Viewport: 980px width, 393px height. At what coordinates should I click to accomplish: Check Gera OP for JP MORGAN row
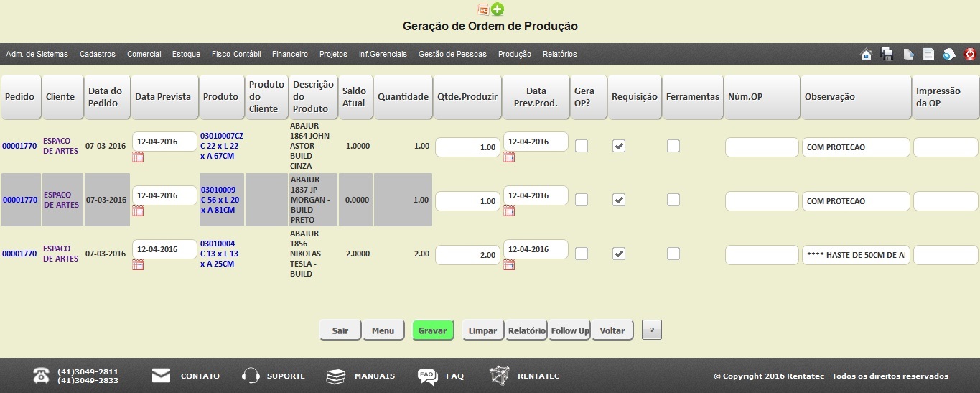click(582, 200)
